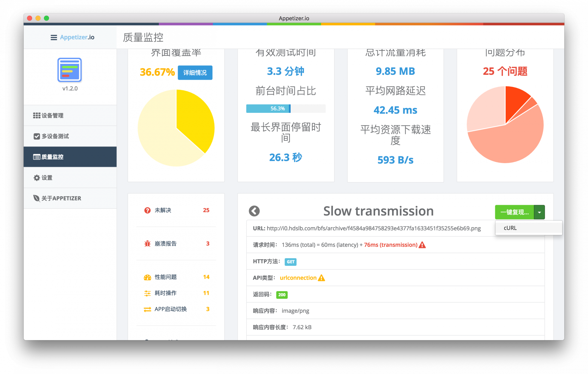Click the 56.3% foreground time progress bar
588x374 pixels.
(x=286, y=109)
